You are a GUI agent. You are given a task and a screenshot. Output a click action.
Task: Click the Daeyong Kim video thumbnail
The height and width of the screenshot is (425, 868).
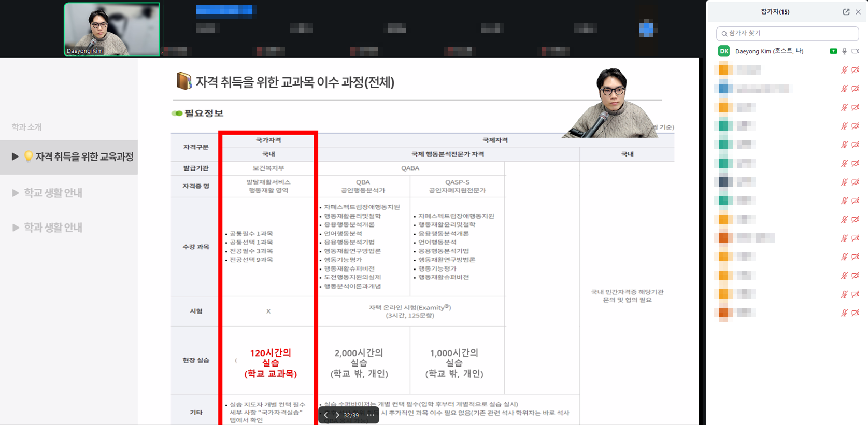111,30
